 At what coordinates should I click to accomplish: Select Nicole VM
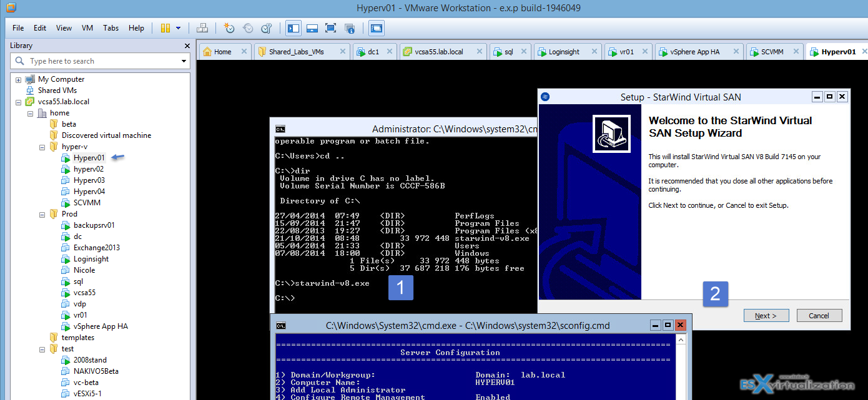[84, 270]
